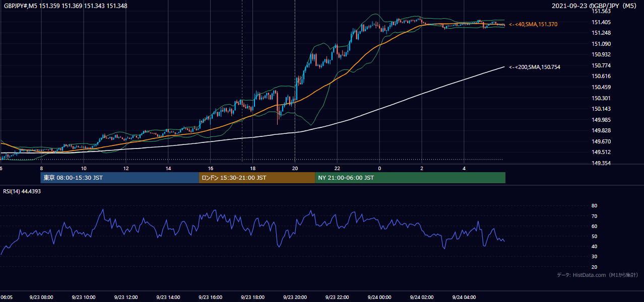The height and width of the screenshot is (302, 644).
Task: Click the 9/23 10:00 bottom time label
Action: point(84,297)
